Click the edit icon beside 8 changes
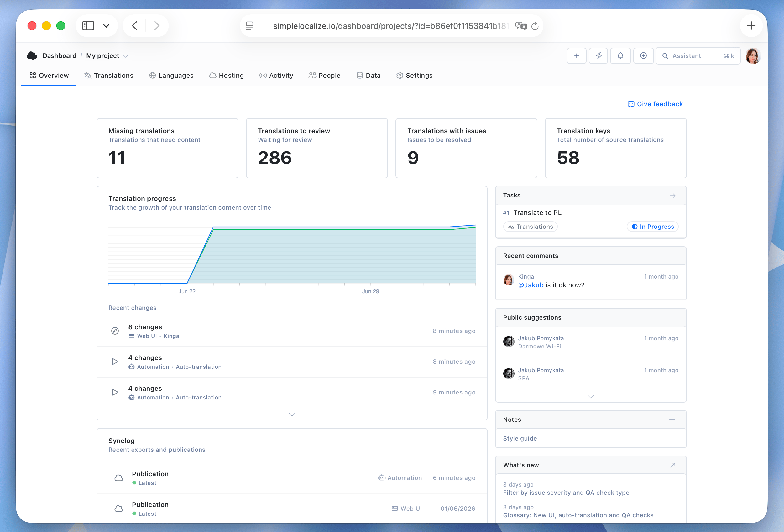The height and width of the screenshot is (532, 784). (115, 331)
